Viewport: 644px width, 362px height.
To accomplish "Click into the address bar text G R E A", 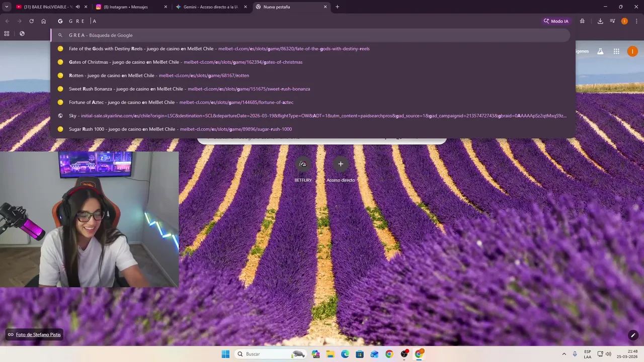I will (x=83, y=21).
